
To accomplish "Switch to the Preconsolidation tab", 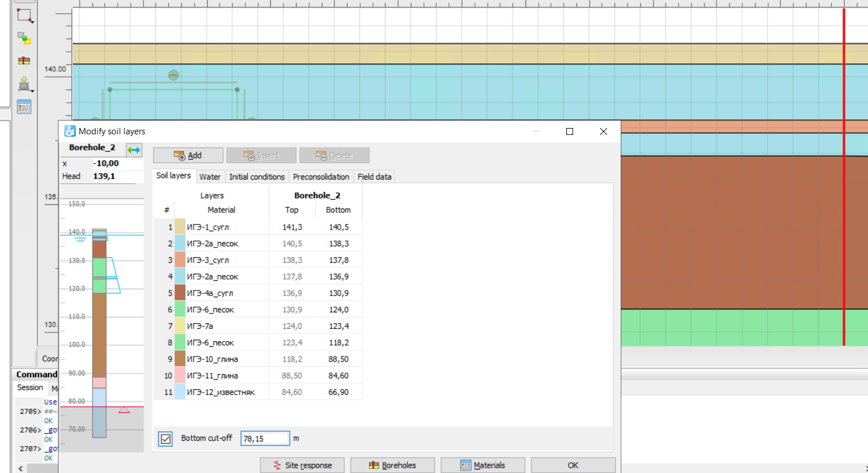I will (321, 177).
